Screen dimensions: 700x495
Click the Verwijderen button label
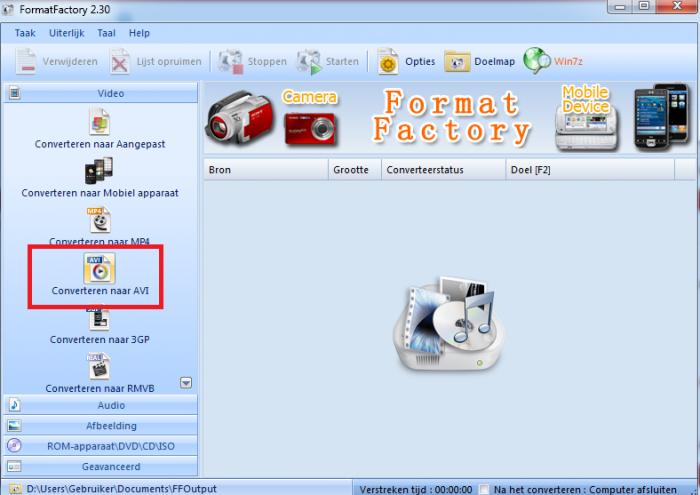[x=70, y=62]
